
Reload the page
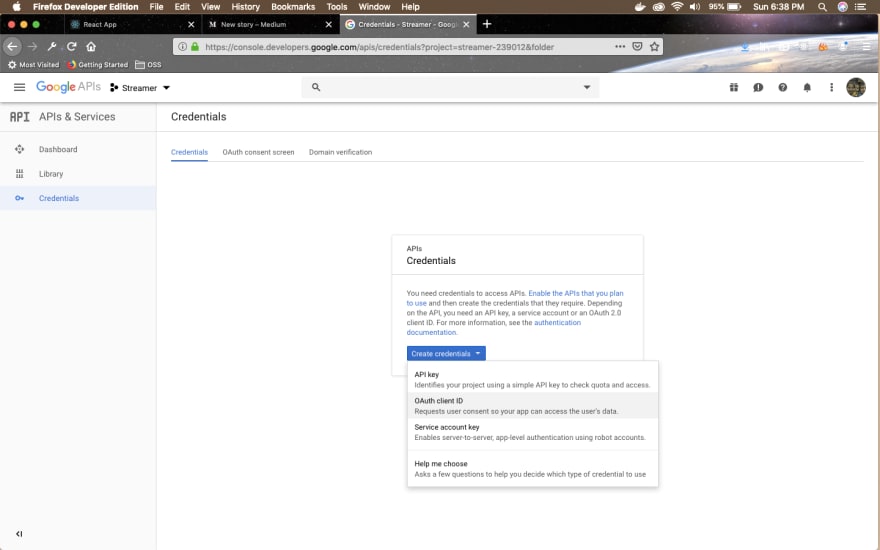71,47
